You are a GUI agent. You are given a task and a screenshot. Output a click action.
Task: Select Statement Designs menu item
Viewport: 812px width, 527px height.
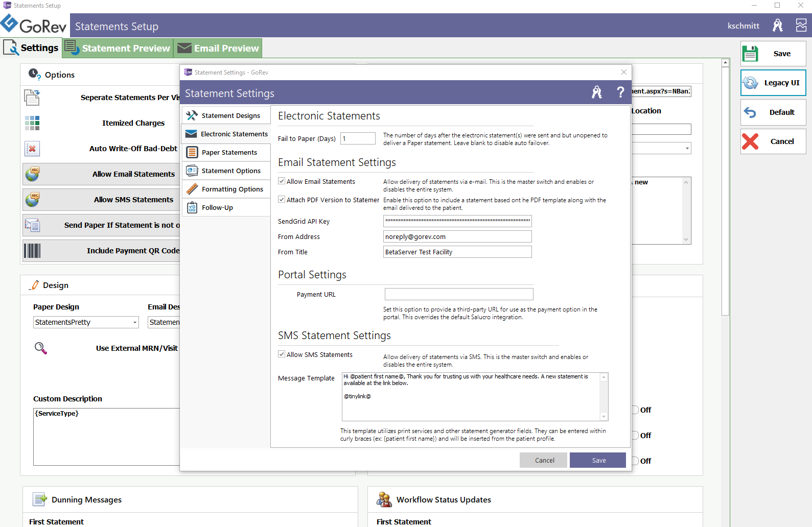(x=226, y=115)
